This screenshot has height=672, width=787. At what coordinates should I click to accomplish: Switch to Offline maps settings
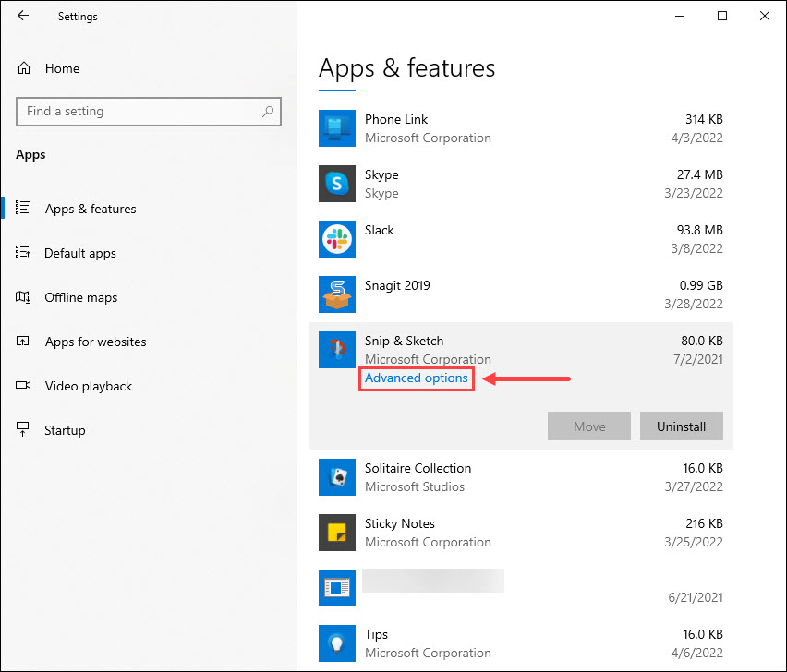[x=81, y=297]
